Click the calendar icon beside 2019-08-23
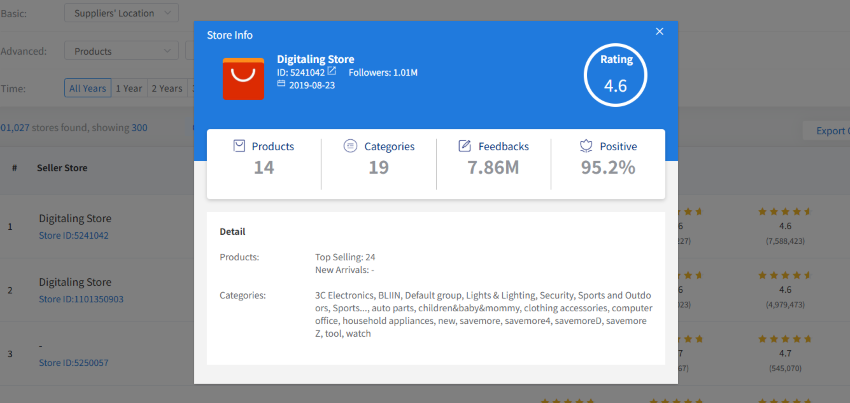The height and width of the screenshot is (403, 850). (281, 84)
